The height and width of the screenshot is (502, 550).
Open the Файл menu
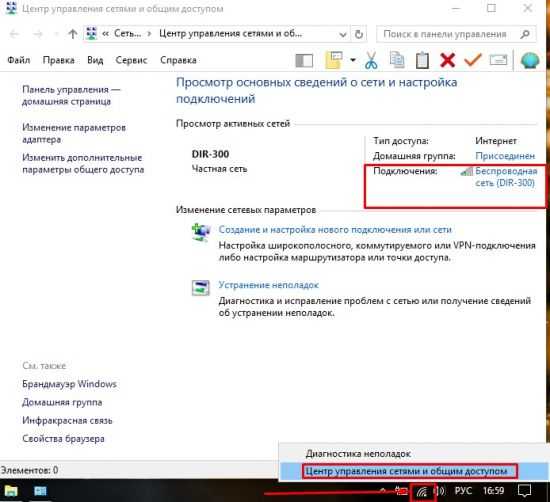point(19,60)
